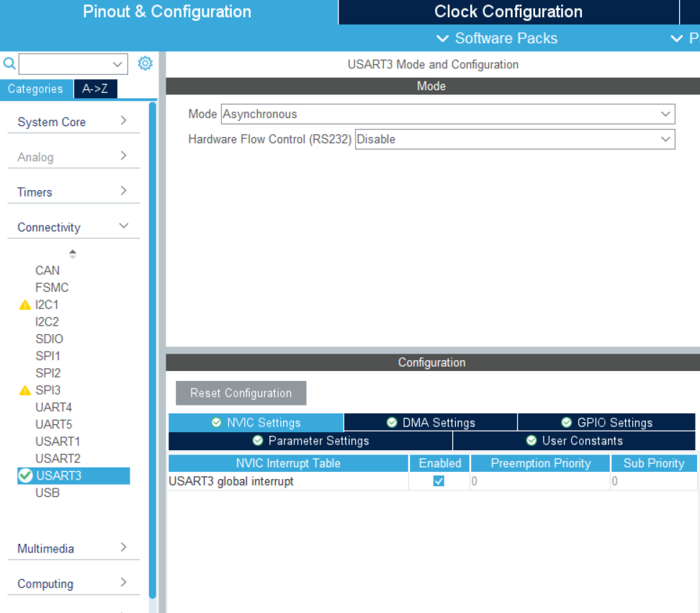This screenshot has height=613, width=700.
Task: Select USB peripheral
Action: pos(48,493)
